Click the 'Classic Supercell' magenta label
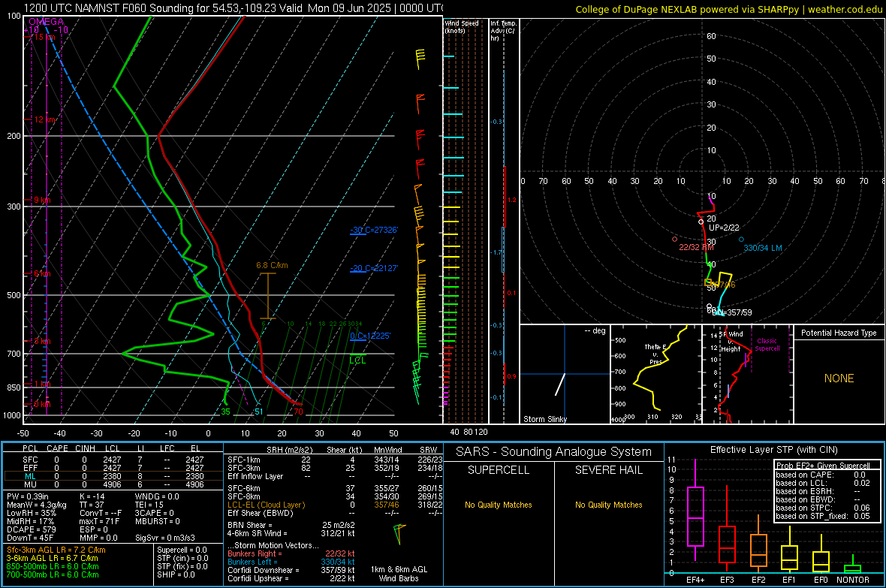The width and height of the screenshot is (886, 588). point(767,345)
